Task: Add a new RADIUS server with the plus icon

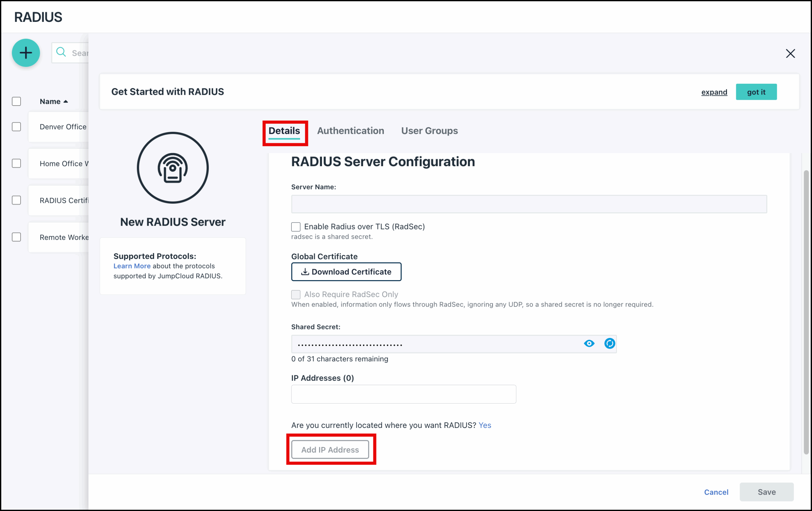Action: coord(26,53)
